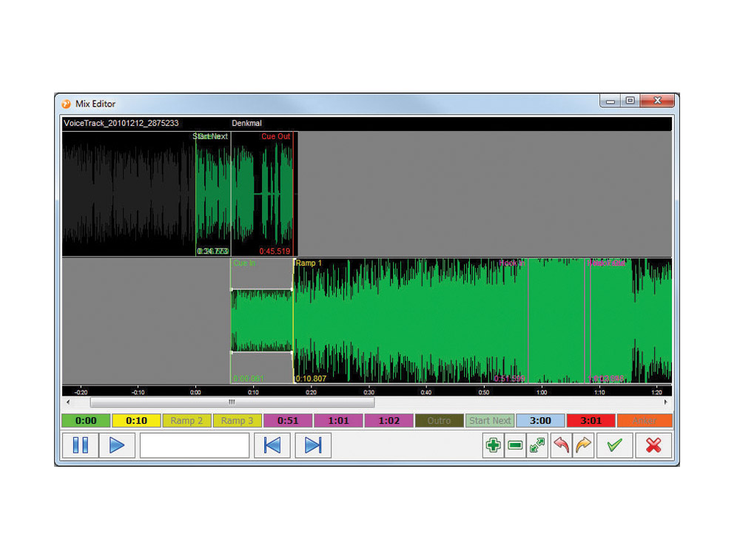Select the yellow 0:10 ramp button

136,421
